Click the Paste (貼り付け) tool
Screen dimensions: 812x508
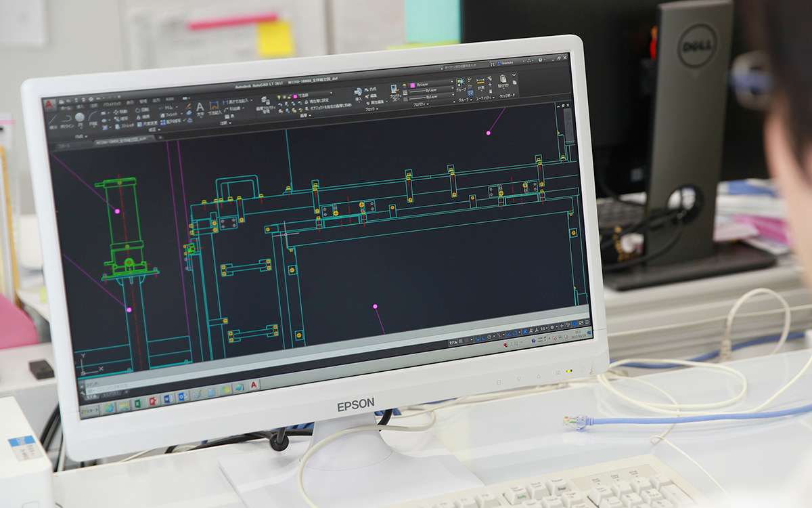point(503,81)
